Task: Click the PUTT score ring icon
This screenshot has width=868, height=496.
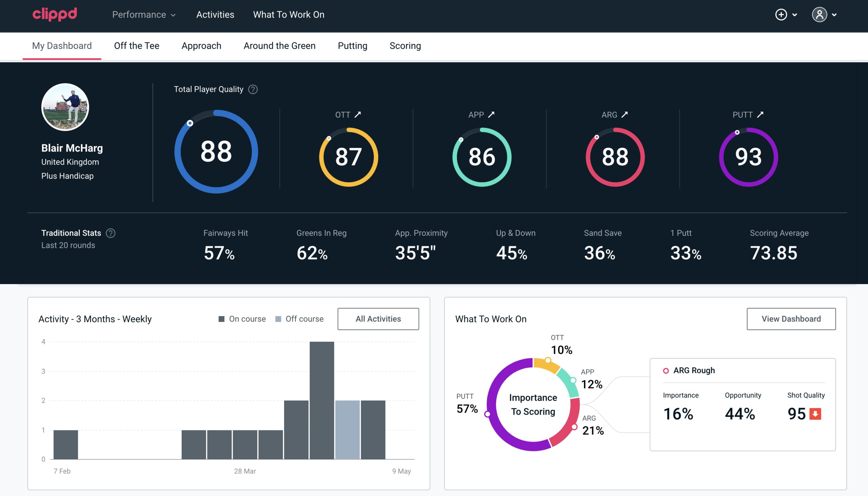Action: [x=748, y=156]
